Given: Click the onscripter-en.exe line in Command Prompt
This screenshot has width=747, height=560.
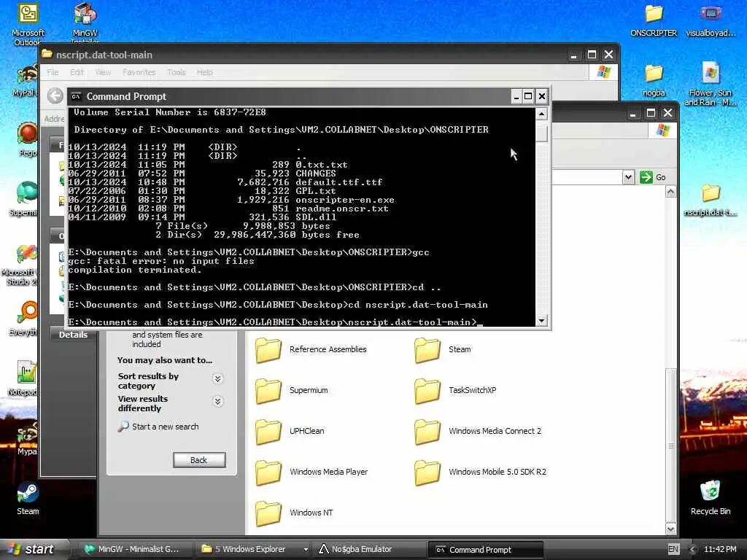Looking at the screenshot, I should (x=231, y=200).
